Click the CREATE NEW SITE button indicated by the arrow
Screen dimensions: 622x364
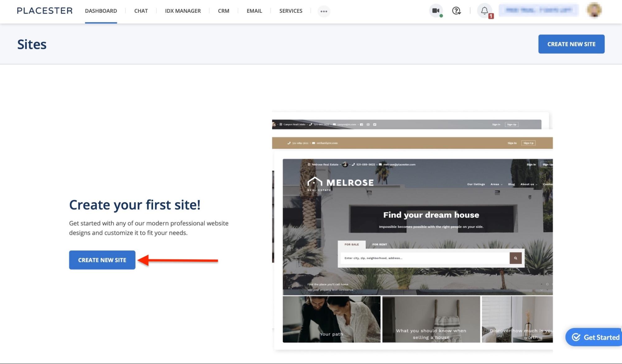coord(102,260)
